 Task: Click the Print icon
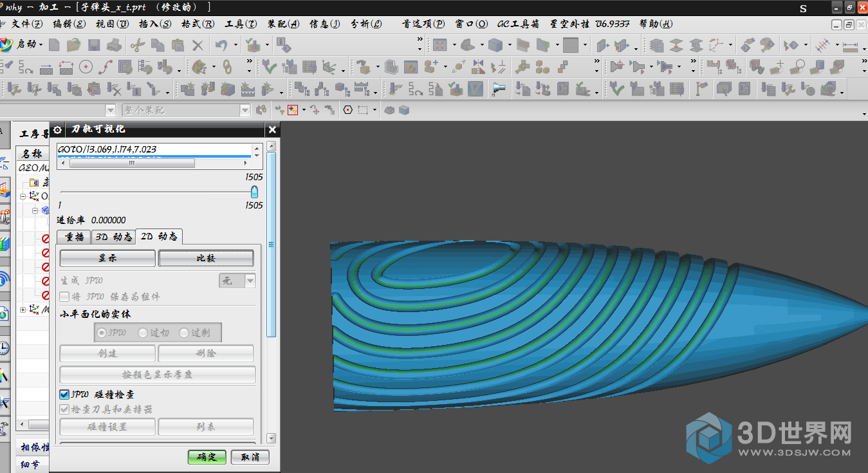[114, 45]
